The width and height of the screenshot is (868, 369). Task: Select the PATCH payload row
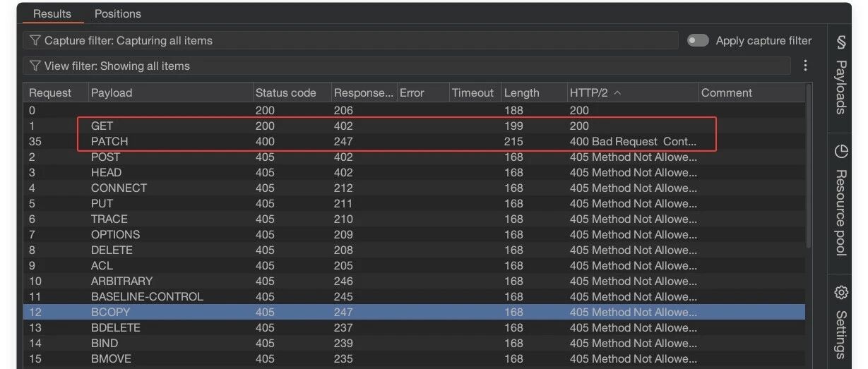coord(414,141)
